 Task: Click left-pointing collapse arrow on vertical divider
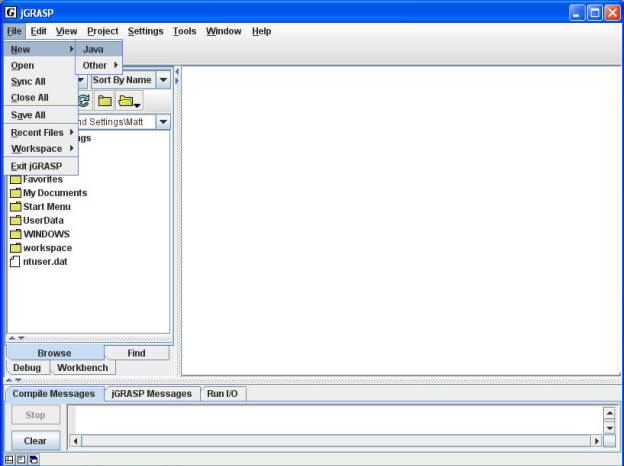pyautogui.click(x=177, y=71)
